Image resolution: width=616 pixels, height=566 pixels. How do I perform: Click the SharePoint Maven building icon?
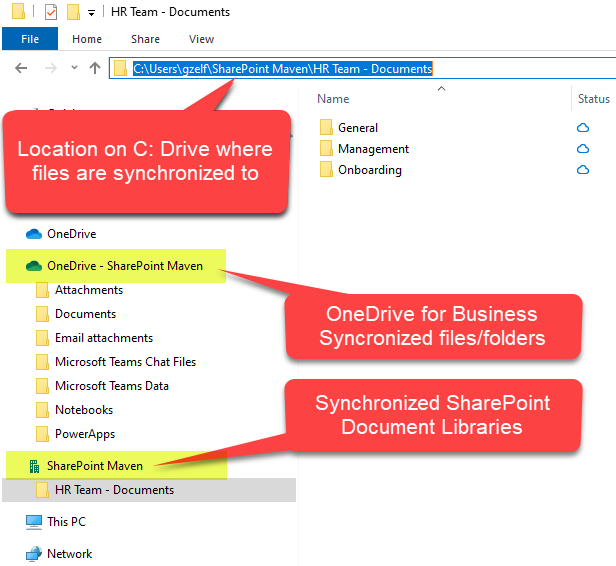pos(34,466)
